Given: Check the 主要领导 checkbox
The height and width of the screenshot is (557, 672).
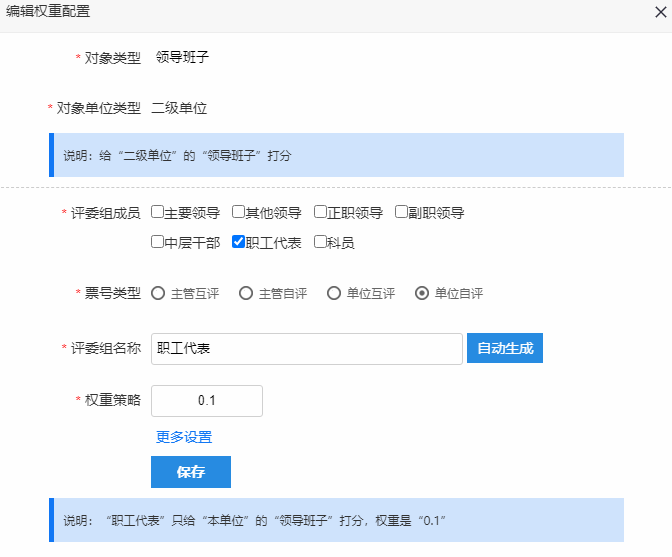Looking at the screenshot, I should pos(157,212).
